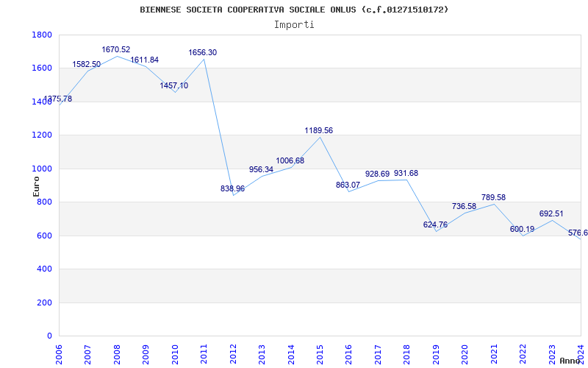Click the 200 y-axis tick label
Screen dimensions: 588x368
tap(45, 302)
